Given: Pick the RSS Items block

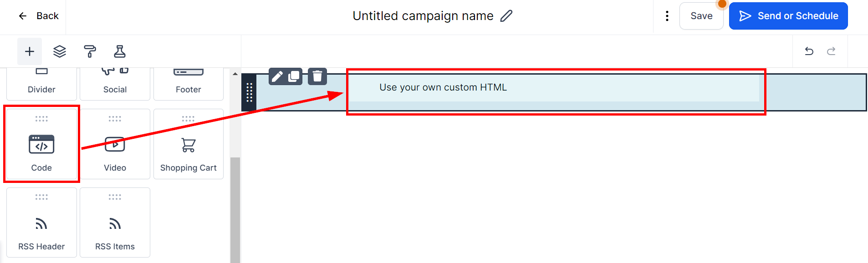Looking at the screenshot, I should (x=115, y=223).
